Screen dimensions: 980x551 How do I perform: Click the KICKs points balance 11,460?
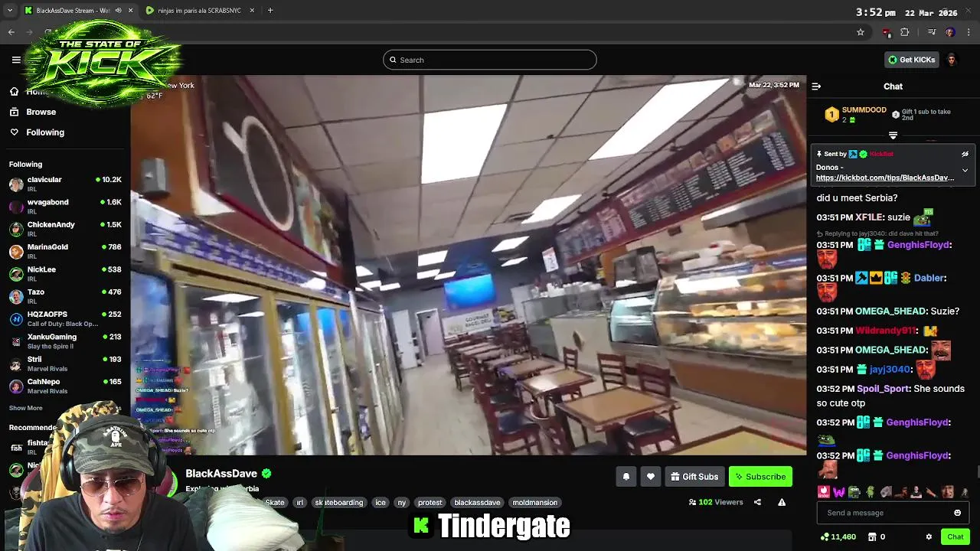(838, 537)
